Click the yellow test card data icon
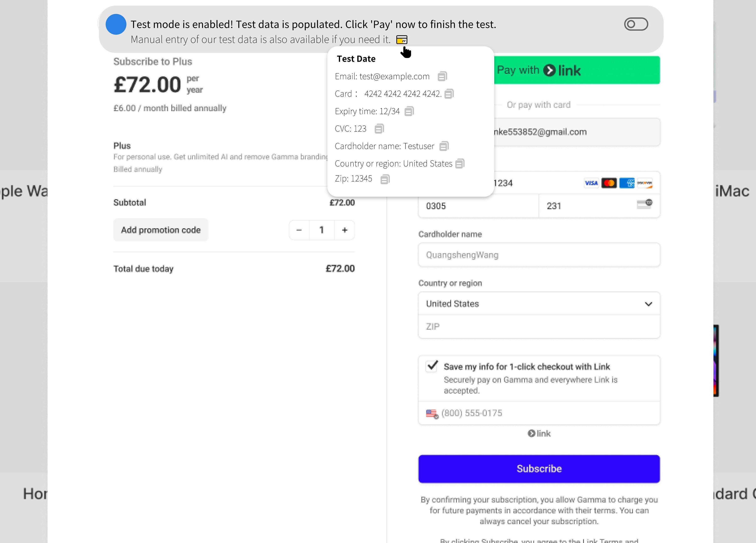Viewport: 756px width, 543px height. click(402, 40)
